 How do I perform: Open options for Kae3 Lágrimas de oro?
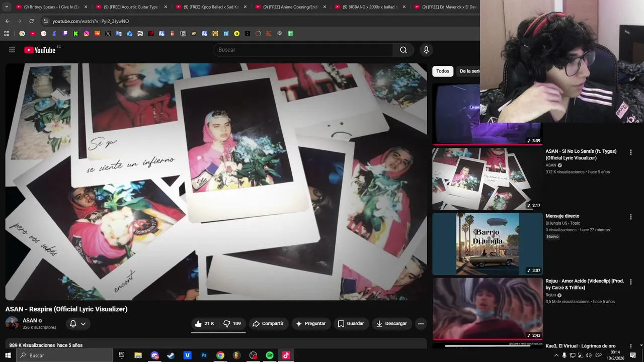pyautogui.click(x=630, y=346)
